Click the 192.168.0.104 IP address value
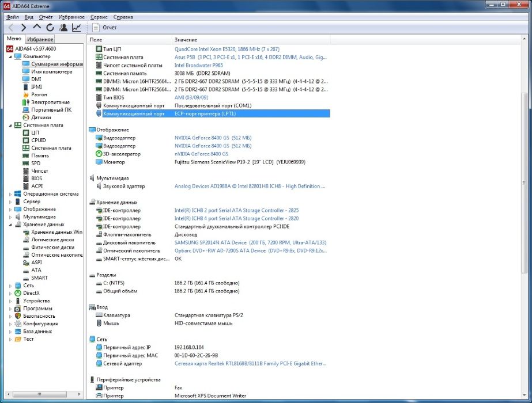532x403 pixels. pos(189,347)
